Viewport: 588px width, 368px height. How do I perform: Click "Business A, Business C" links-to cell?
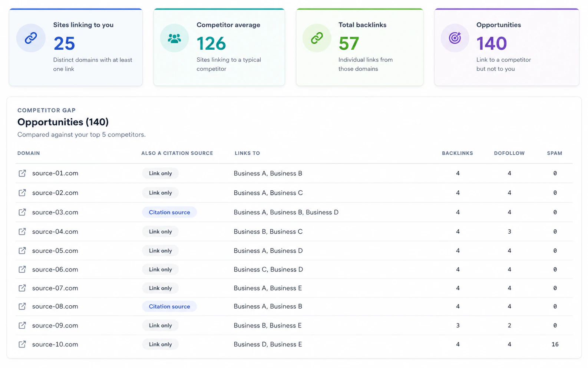click(268, 193)
